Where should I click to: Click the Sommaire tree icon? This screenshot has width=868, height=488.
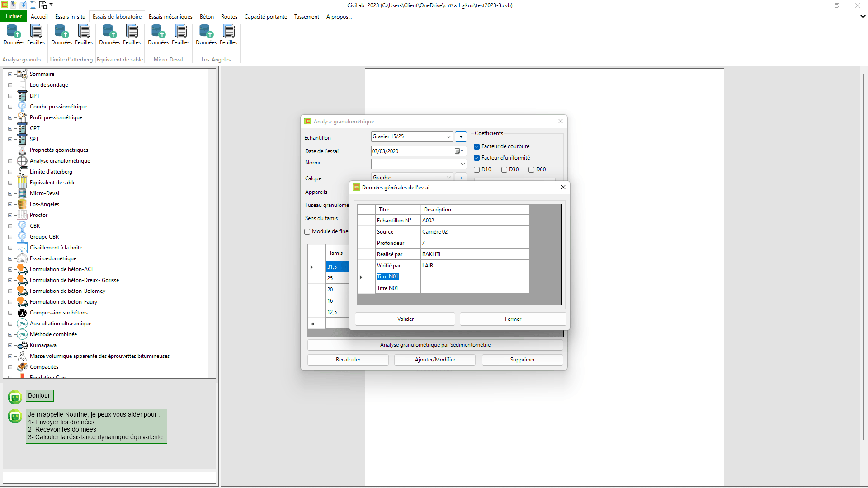(22, 74)
